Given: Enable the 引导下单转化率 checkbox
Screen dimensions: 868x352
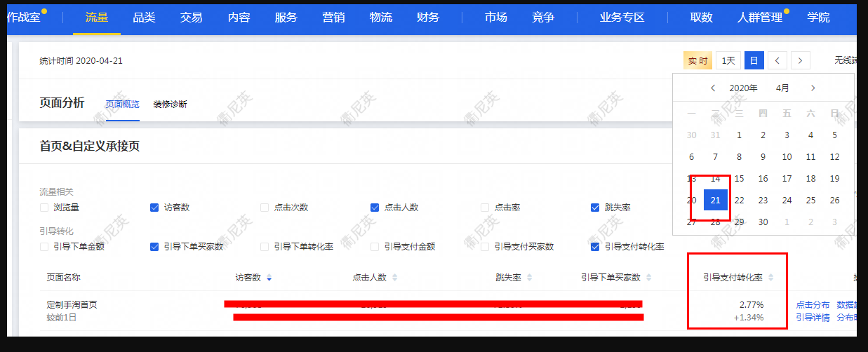Looking at the screenshot, I should 265,247.
